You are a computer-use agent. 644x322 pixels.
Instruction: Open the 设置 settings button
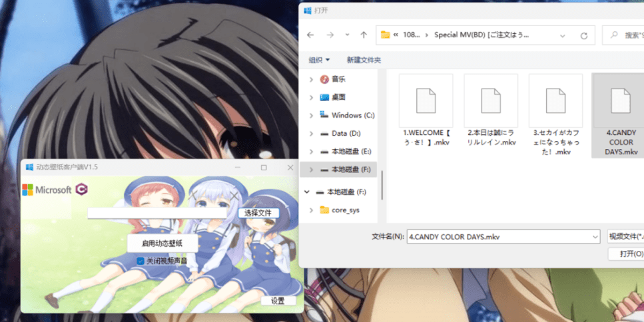(278, 301)
